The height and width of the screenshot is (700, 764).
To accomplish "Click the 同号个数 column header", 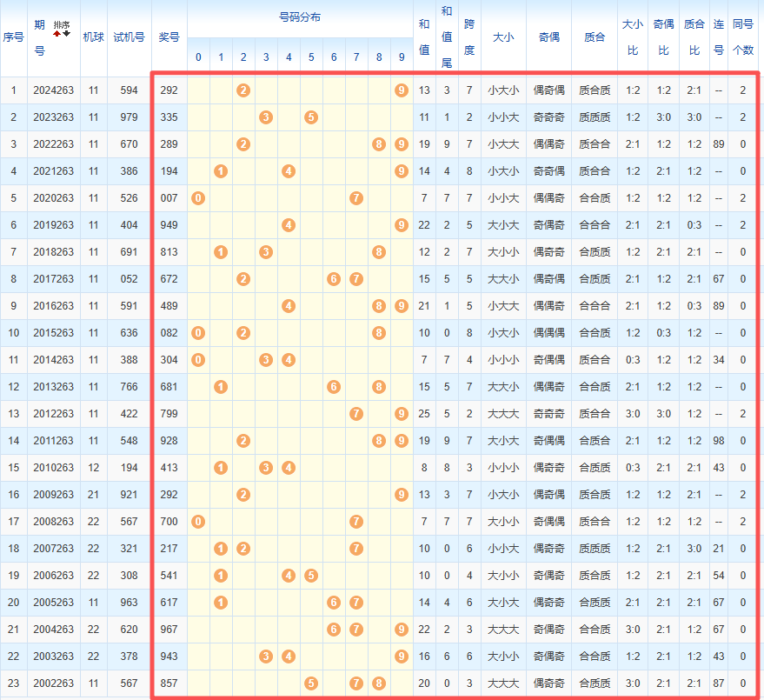I will pyautogui.click(x=743, y=37).
